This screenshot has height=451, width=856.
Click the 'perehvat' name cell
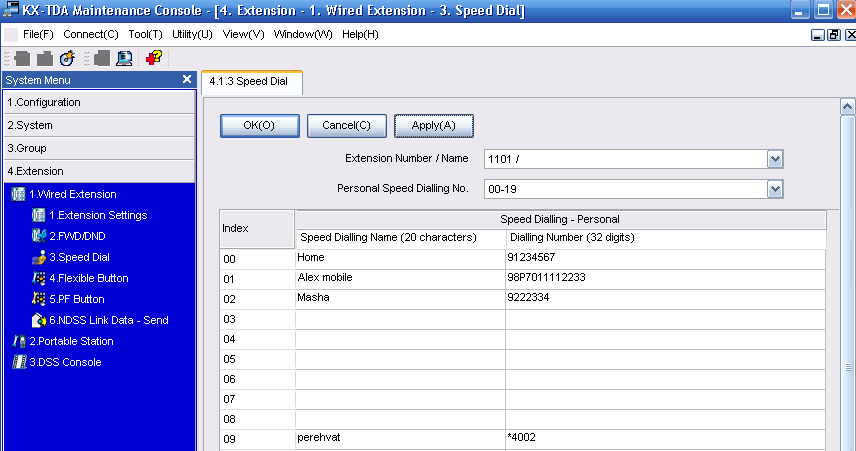(400, 439)
